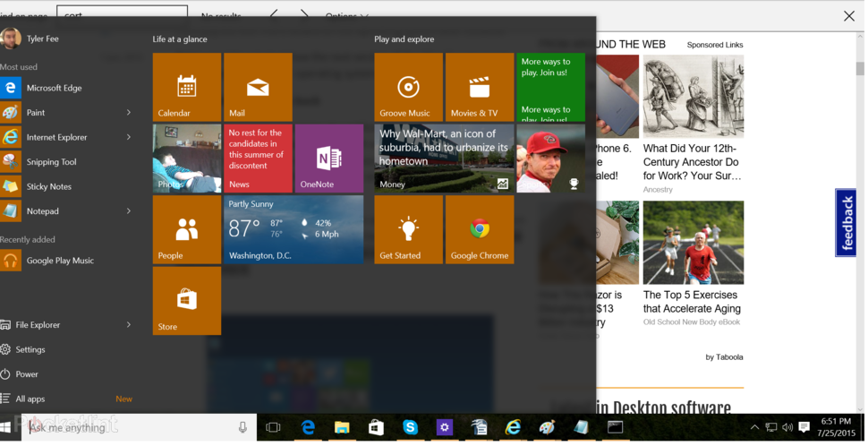Open the Sports tile with baseball player
The image size is (868, 446).
551,159
